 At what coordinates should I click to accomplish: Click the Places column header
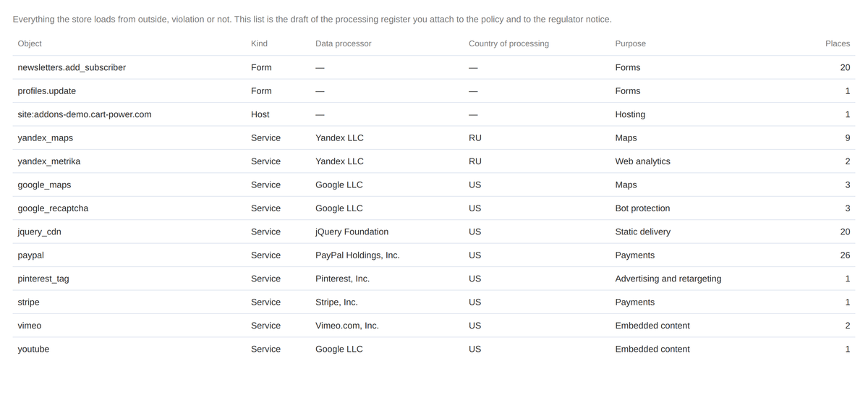838,43
